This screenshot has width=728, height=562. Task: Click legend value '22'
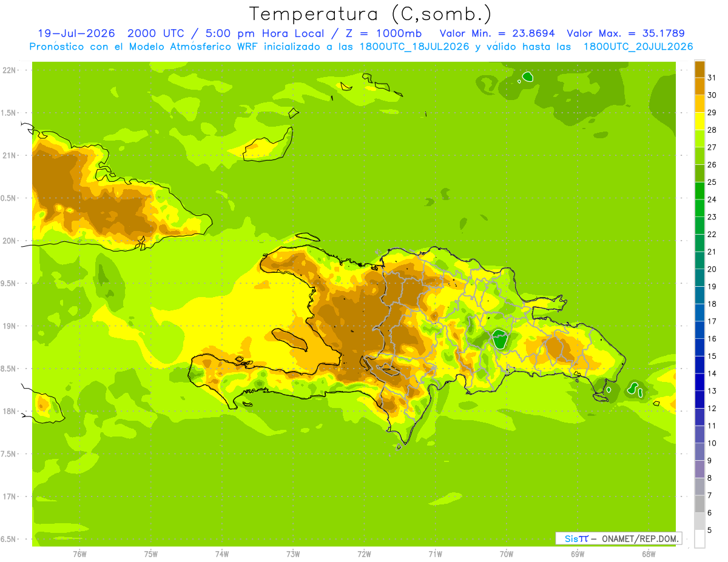point(712,235)
